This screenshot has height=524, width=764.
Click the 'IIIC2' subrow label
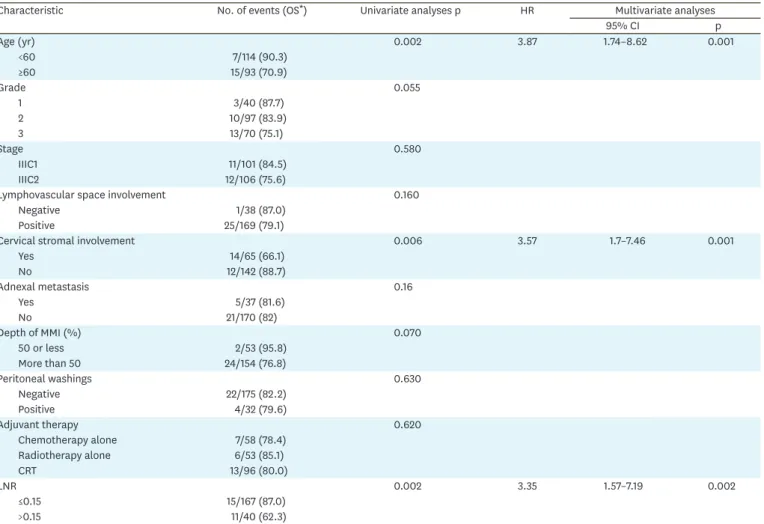pyautogui.click(x=28, y=180)
